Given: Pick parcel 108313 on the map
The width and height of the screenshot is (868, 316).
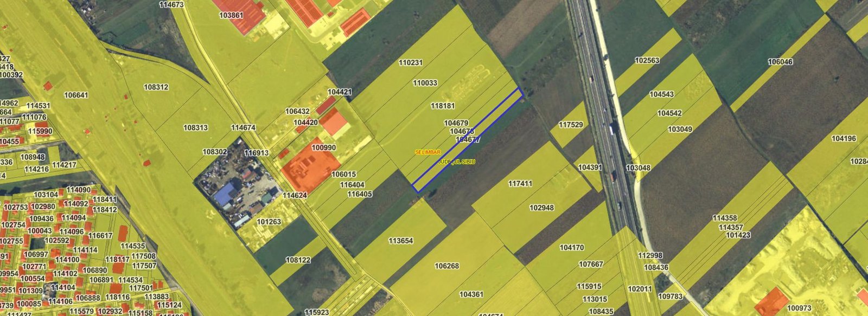Looking at the screenshot, I should pyautogui.click(x=195, y=128).
